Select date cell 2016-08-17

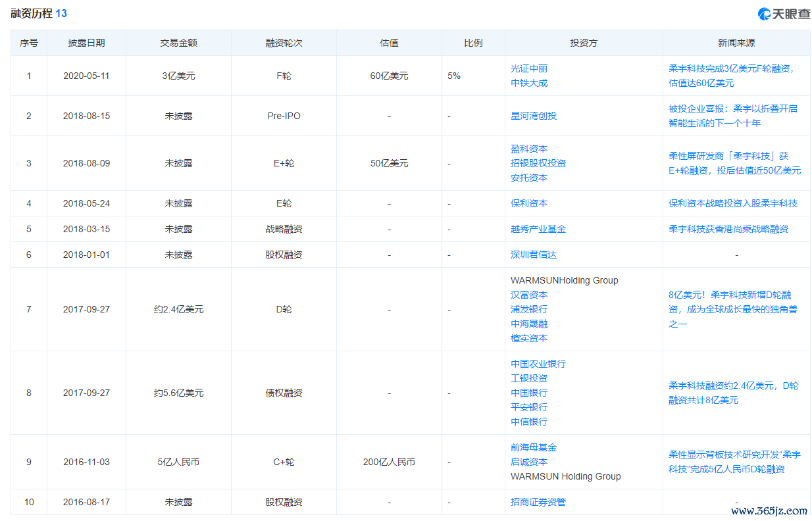86,502
